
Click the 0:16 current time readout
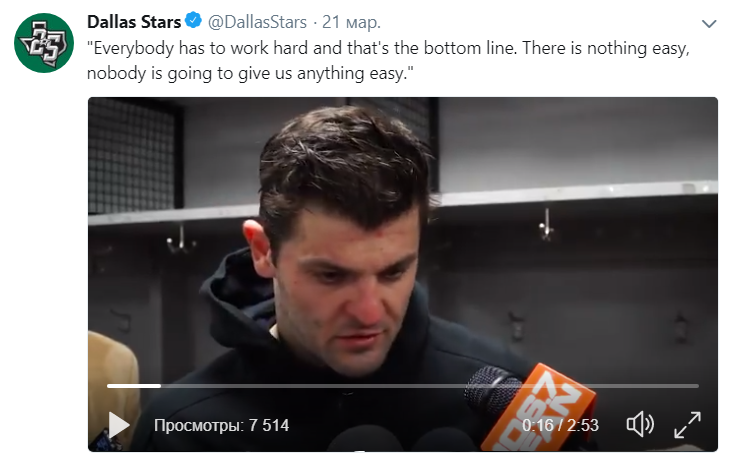tap(537, 425)
